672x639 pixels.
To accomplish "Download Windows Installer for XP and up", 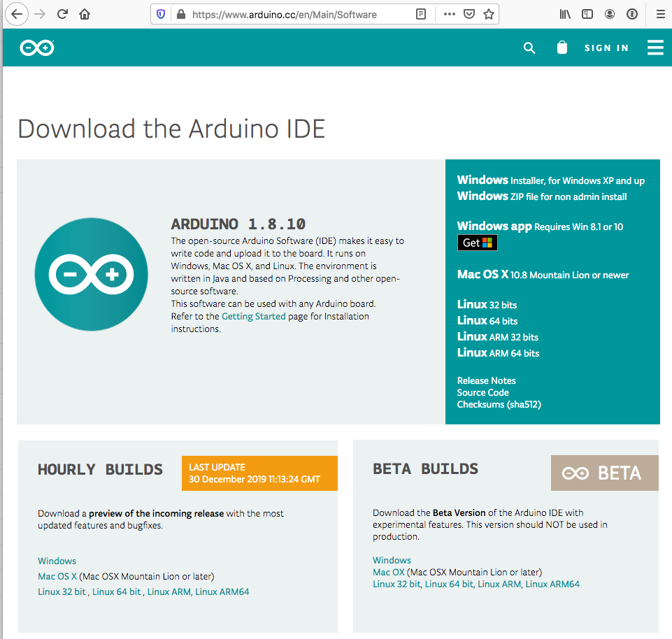I will [551, 180].
